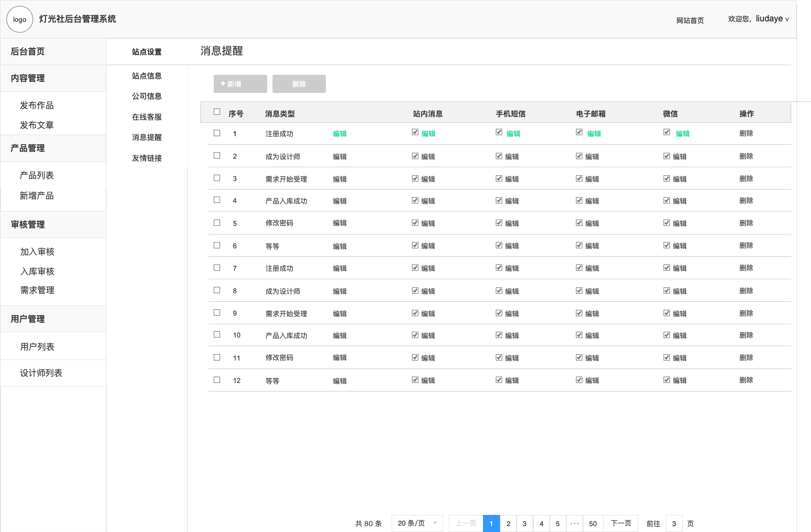Image resolution: width=811 pixels, height=532 pixels.
Task: Click the round logo icon
Action: pos(20,20)
